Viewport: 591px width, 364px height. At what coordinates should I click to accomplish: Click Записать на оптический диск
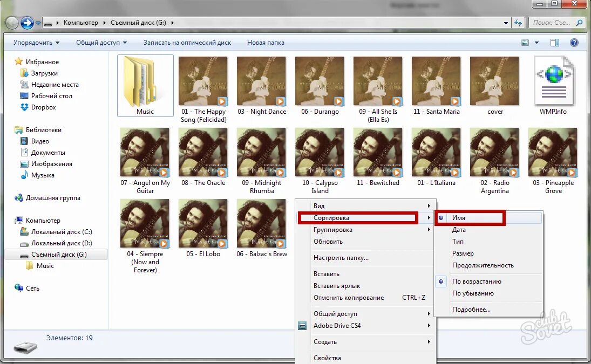pos(187,43)
